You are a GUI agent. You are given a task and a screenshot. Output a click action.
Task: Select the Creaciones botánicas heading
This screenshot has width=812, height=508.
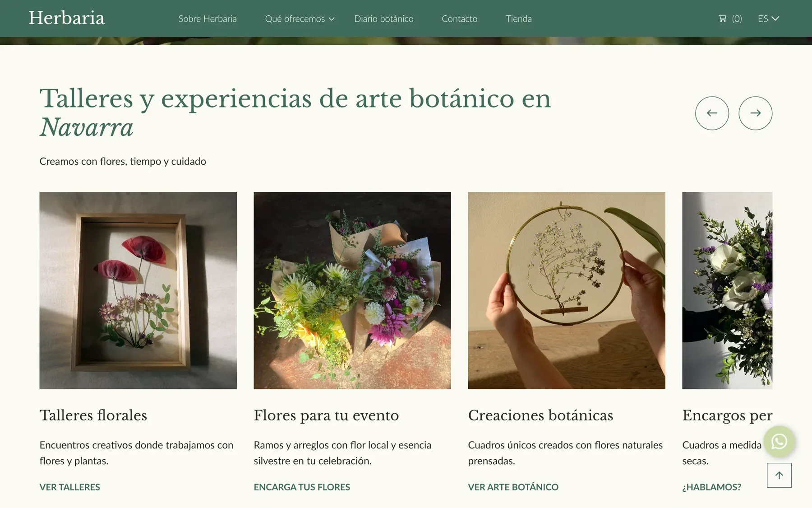[x=540, y=415]
